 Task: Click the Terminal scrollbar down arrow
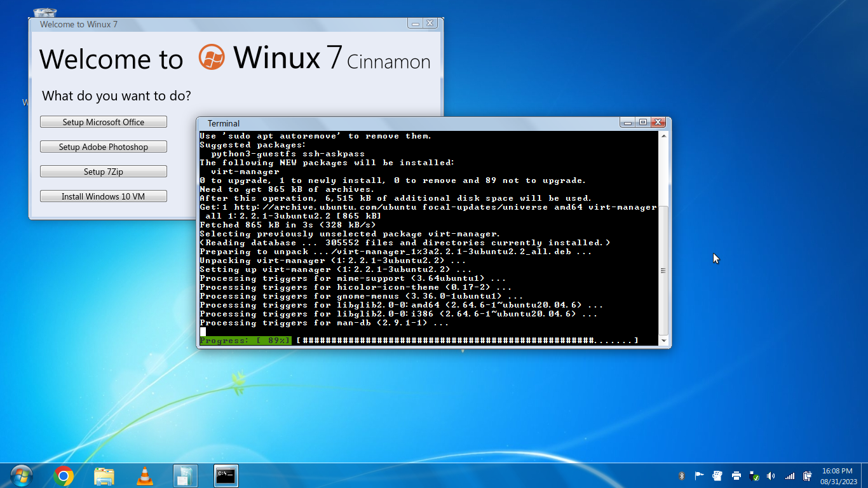pos(664,341)
